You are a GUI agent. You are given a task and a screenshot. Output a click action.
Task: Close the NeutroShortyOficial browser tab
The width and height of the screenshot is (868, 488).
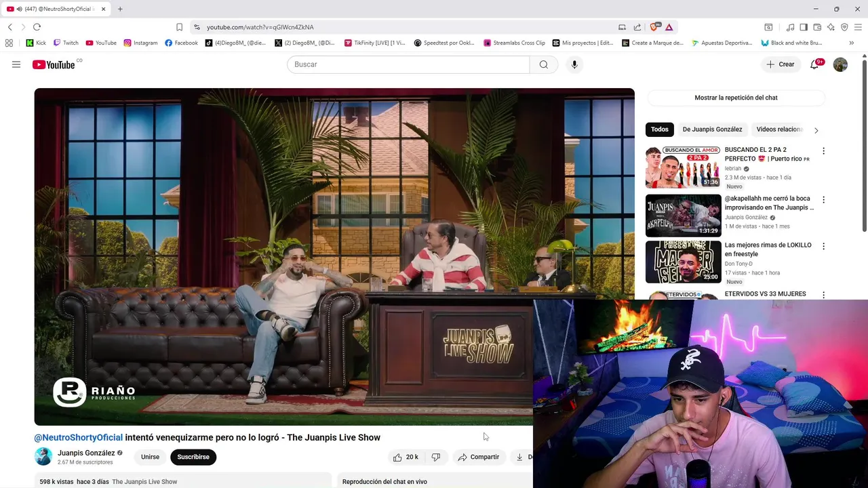(x=104, y=9)
